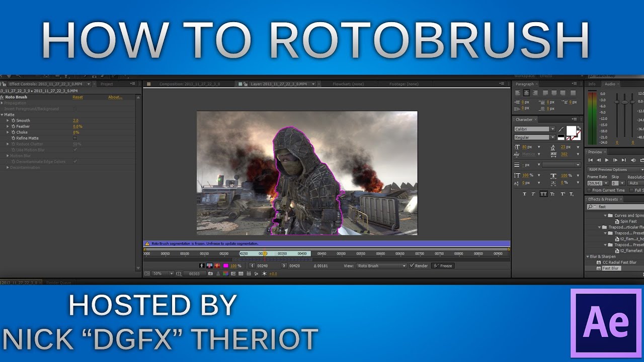Image resolution: width=644 pixels, height=362 pixels.
Task: Toggle the Choke stopwatch icon
Action: [x=14, y=132]
